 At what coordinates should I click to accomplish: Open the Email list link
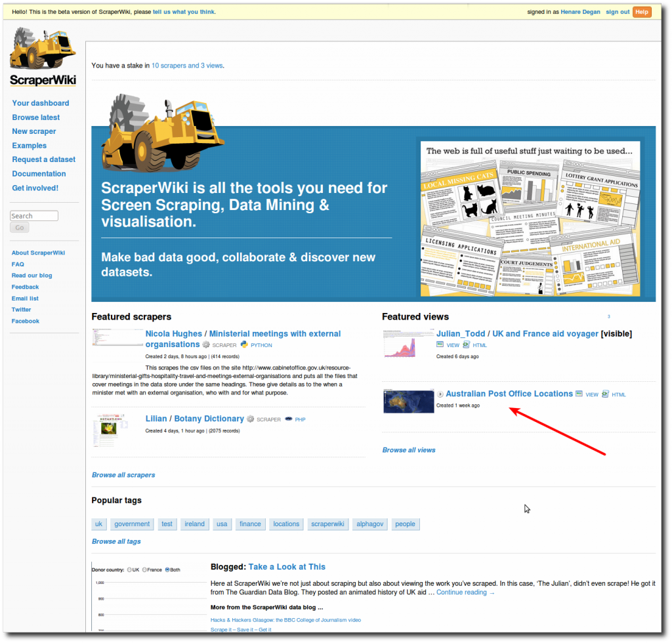[x=25, y=299]
